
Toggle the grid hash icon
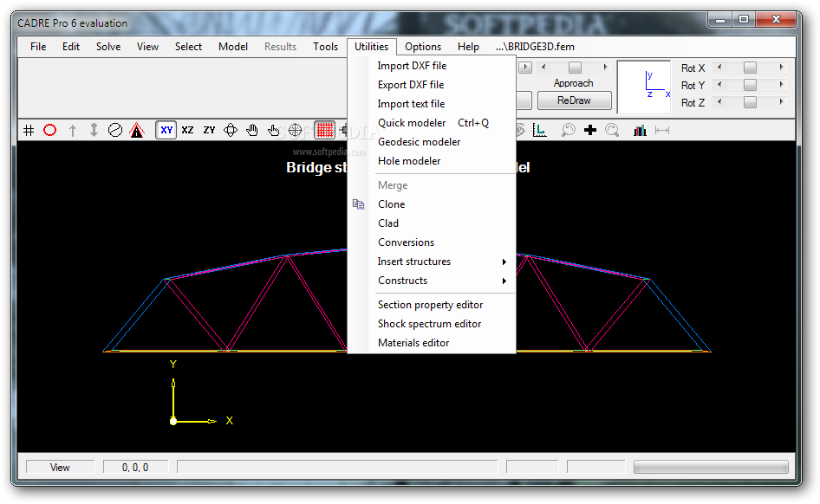pos(29,130)
